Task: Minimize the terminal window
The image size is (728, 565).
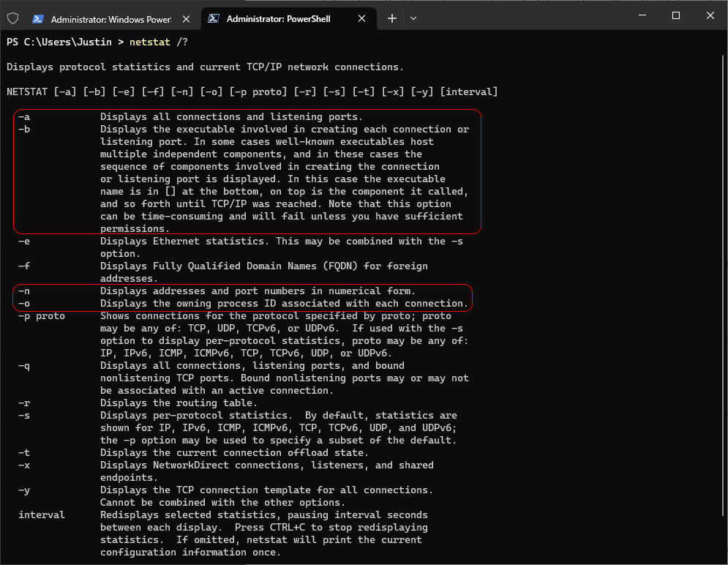Action: tap(642, 15)
